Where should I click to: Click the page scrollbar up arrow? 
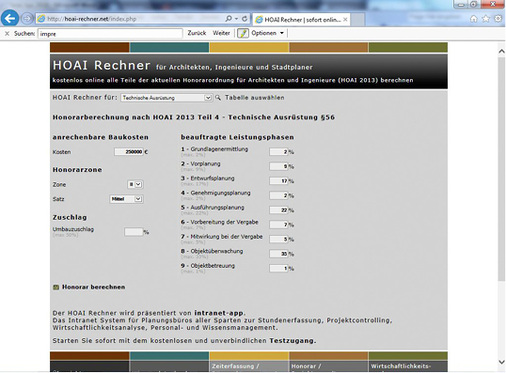click(x=501, y=51)
